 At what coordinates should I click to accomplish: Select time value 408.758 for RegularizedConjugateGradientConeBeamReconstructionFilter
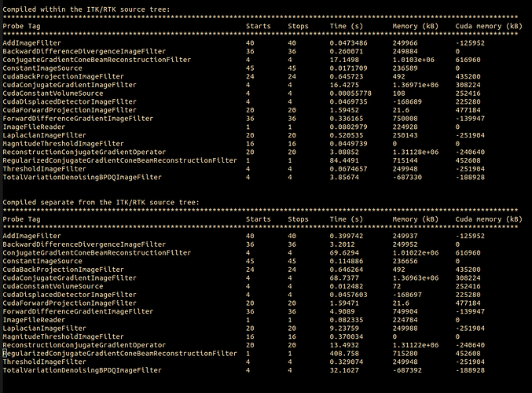click(x=344, y=354)
